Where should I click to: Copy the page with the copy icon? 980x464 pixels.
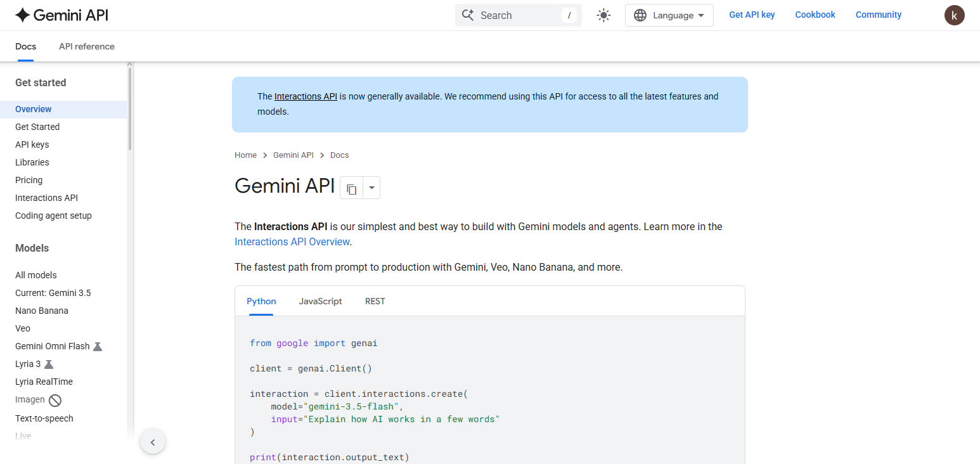(352, 188)
